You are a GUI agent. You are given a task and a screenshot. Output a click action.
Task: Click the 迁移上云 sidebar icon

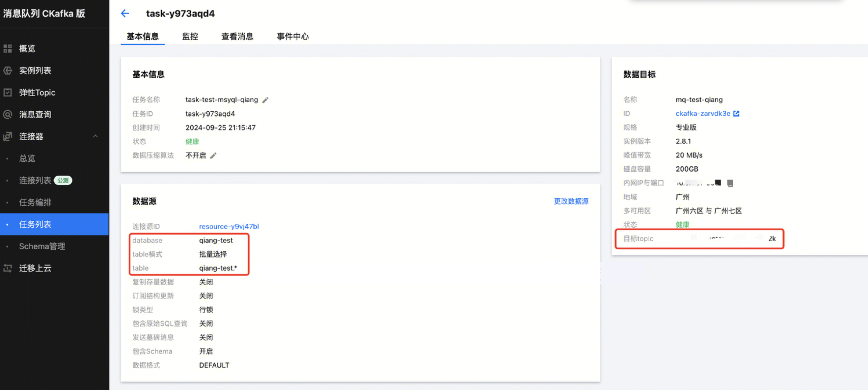click(8, 268)
